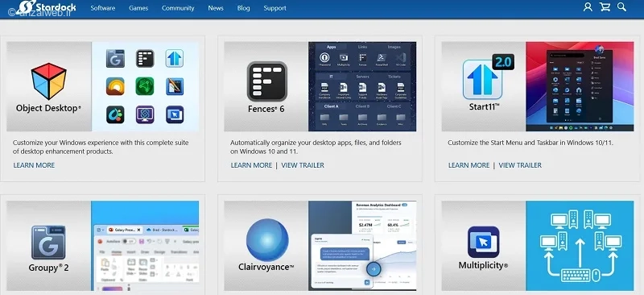Viewport: 644px width, 295px height.
Task: Open the shopping cart icon
Action: tap(605, 7)
